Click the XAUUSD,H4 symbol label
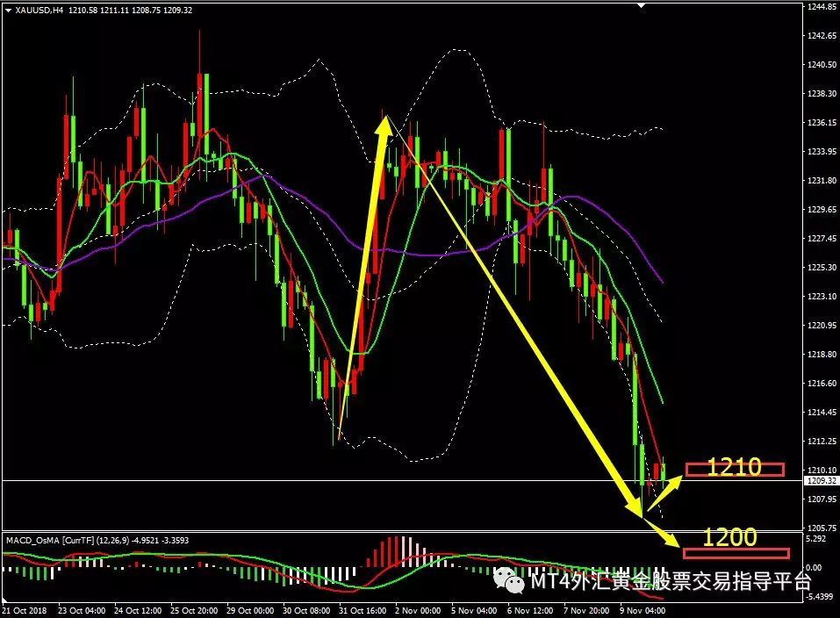 [39, 10]
